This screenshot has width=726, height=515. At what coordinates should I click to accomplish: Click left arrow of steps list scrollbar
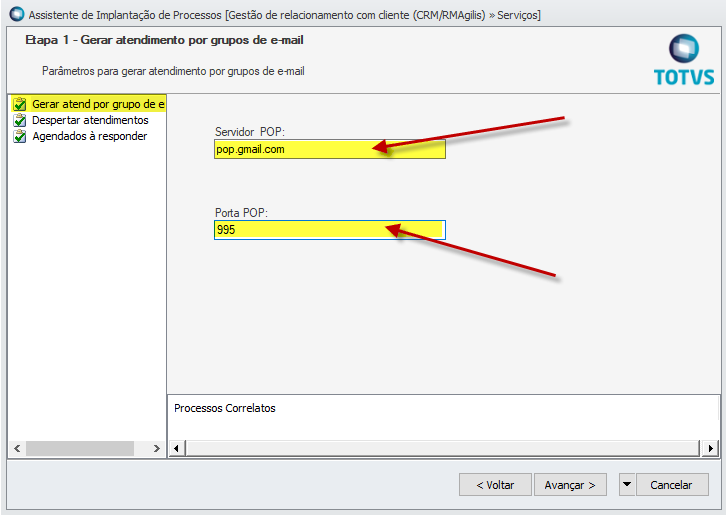tap(17, 448)
